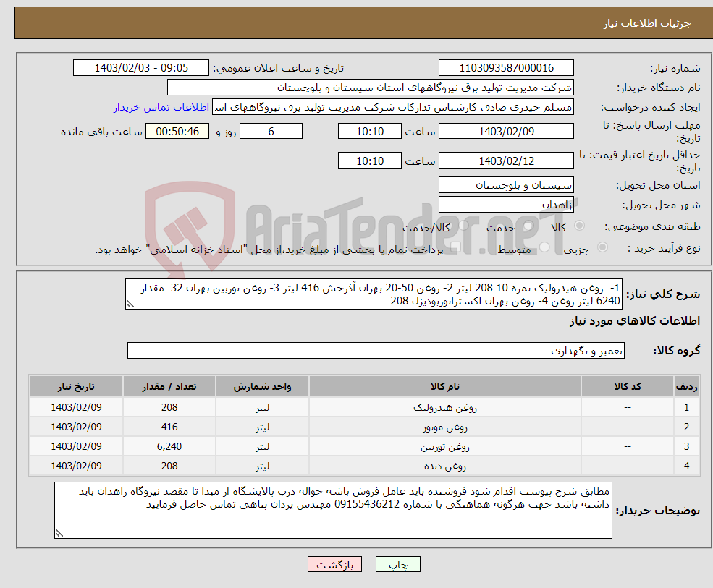Click the quantity 6,240 cell

(169, 447)
